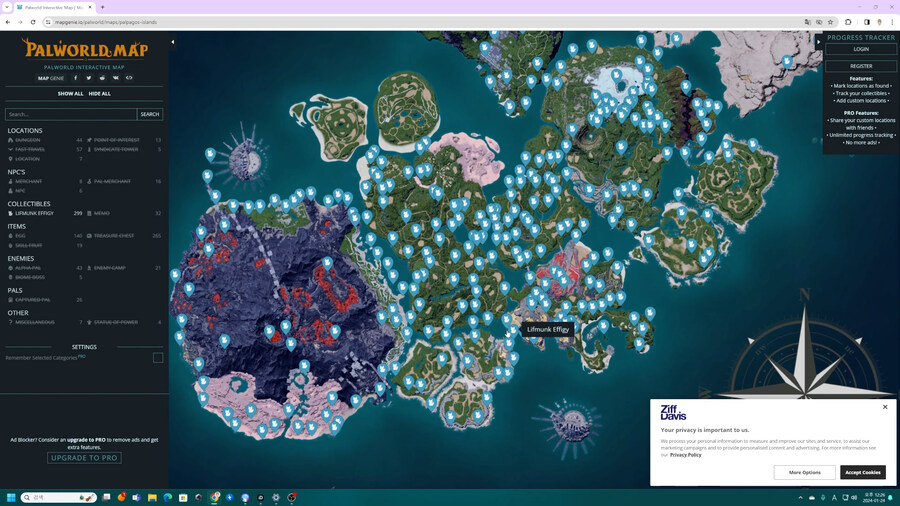Open the browser tab list dropdown
The image size is (900, 506).
click(7, 7)
